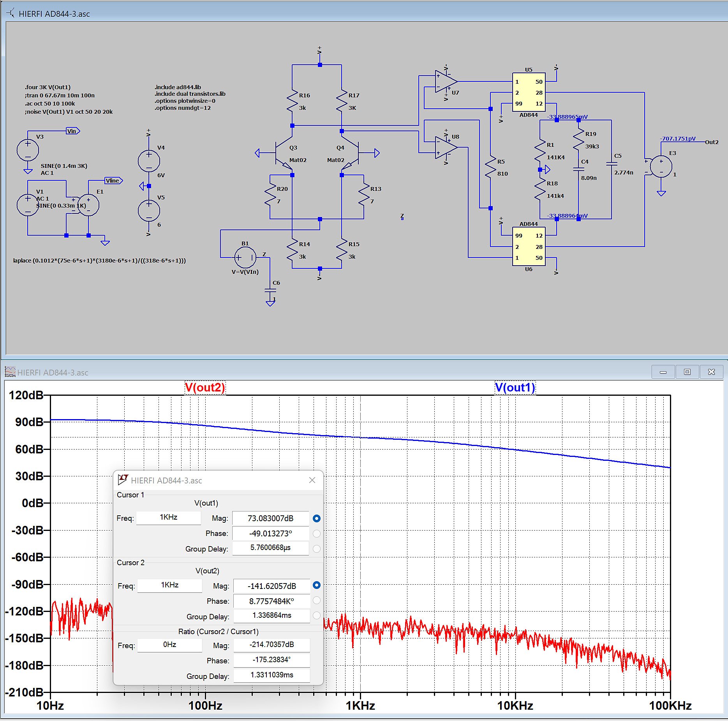Close the plot window

(711, 372)
